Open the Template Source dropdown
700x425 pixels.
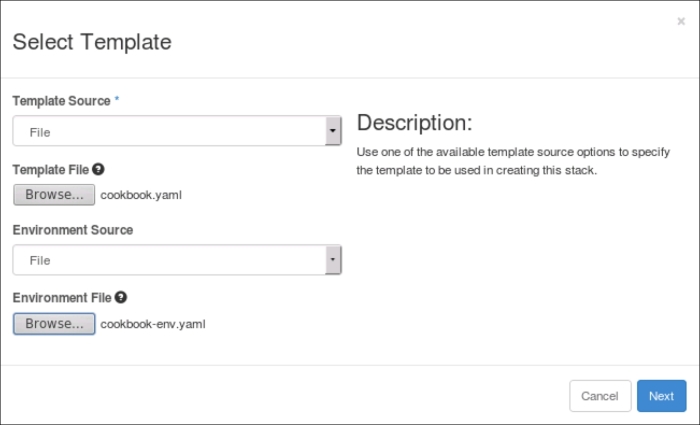tap(170, 131)
